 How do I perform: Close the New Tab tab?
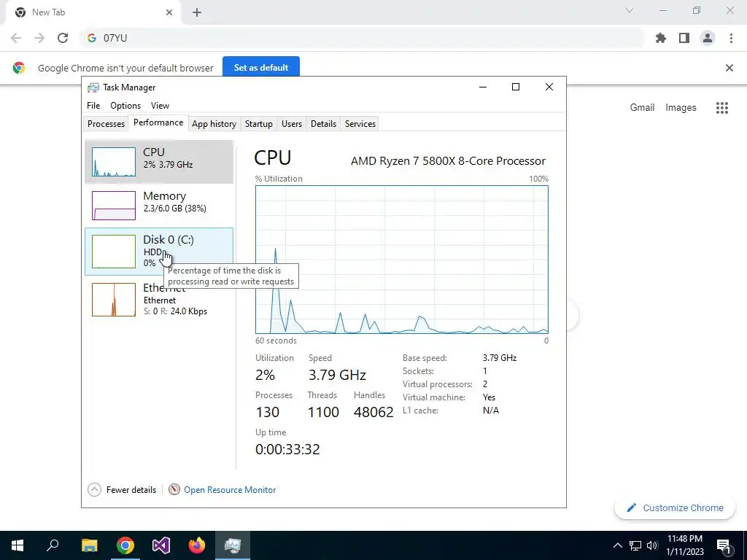tap(169, 12)
